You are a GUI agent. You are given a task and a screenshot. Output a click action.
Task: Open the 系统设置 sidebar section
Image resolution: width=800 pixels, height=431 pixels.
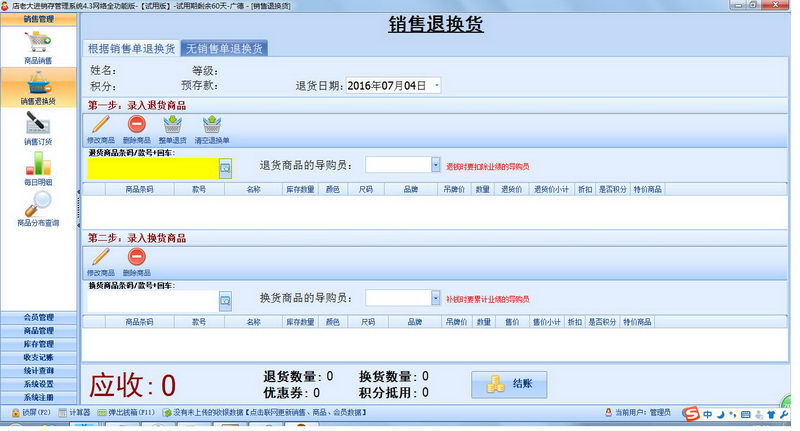click(38, 384)
